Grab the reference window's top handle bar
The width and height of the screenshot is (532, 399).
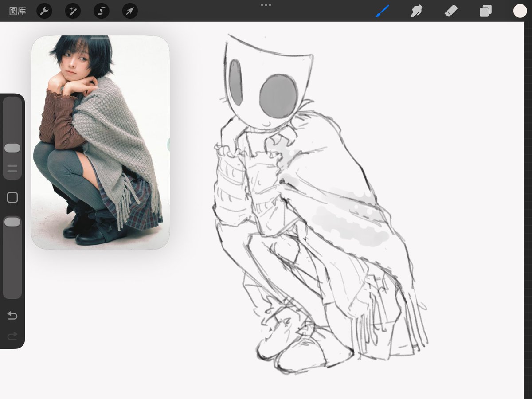(101, 39)
